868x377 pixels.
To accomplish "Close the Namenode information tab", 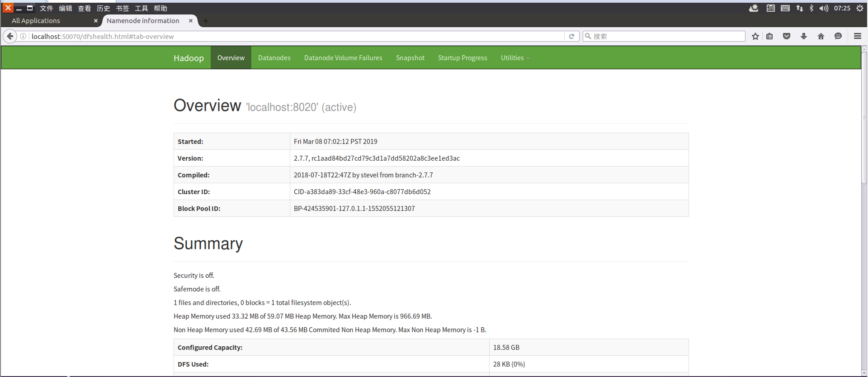I will tap(191, 21).
